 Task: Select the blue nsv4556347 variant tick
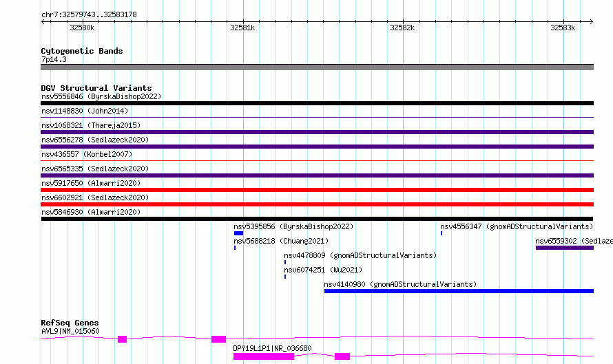[x=441, y=233]
